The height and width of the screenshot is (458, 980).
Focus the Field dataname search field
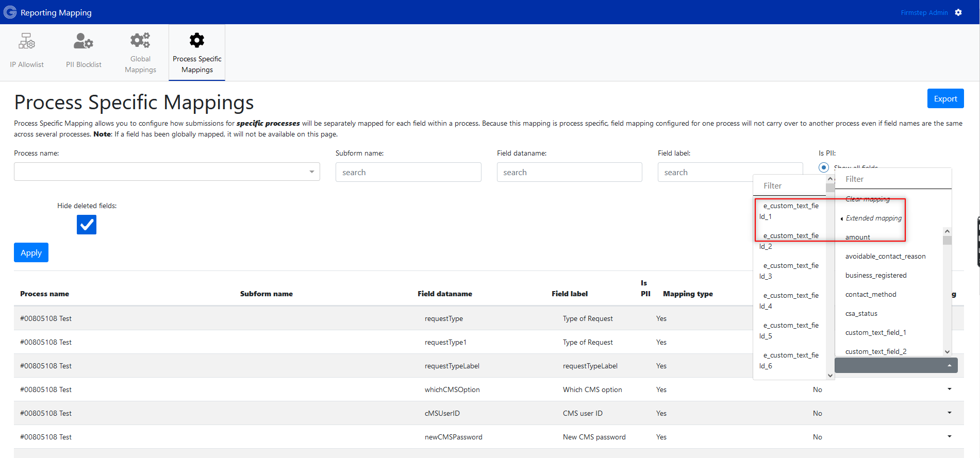[x=569, y=172]
